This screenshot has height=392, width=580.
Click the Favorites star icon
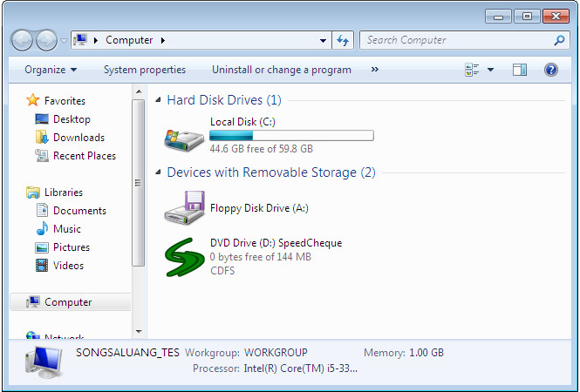click(33, 100)
